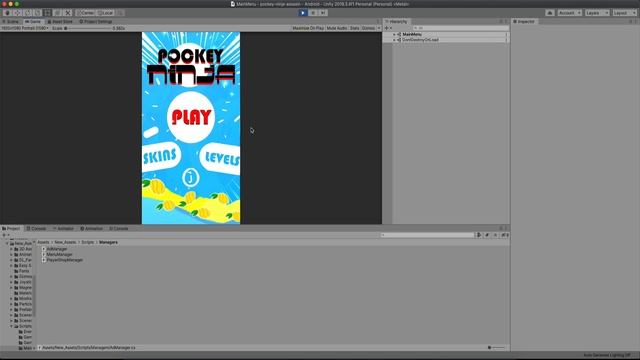Image resolution: width=640 pixels, height=360 pixels.
Task: Adjust the game view Scale slider
Action: (x=88, y=28)
